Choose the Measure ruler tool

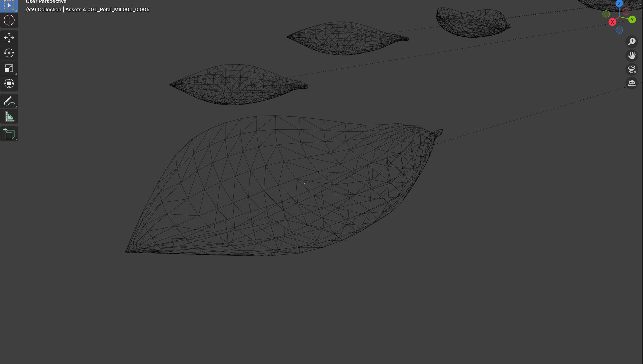(9, 116)
